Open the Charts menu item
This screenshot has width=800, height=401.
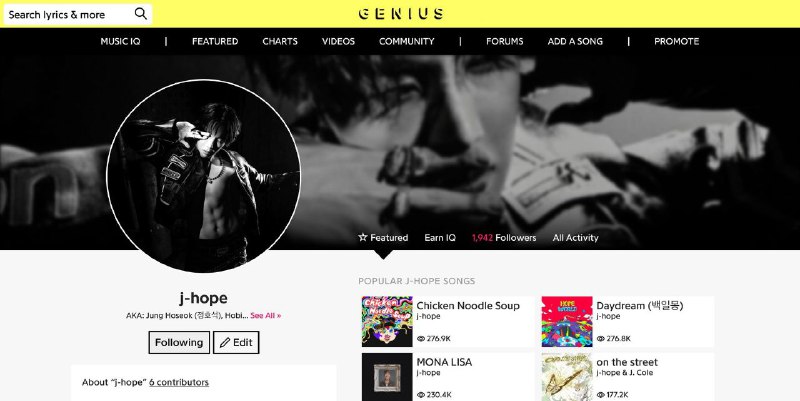click(280, 41)
